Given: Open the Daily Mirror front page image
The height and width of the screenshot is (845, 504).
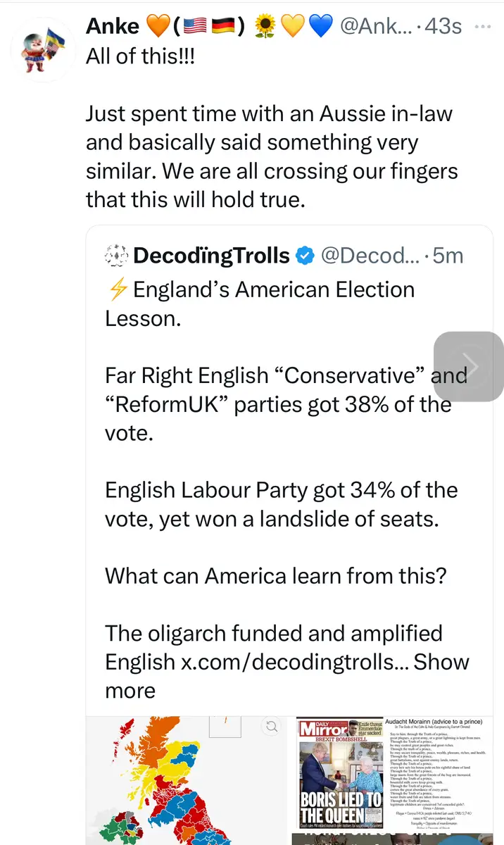Looking at the screenshot, I should pyautogui.click(x=339, y=773).
